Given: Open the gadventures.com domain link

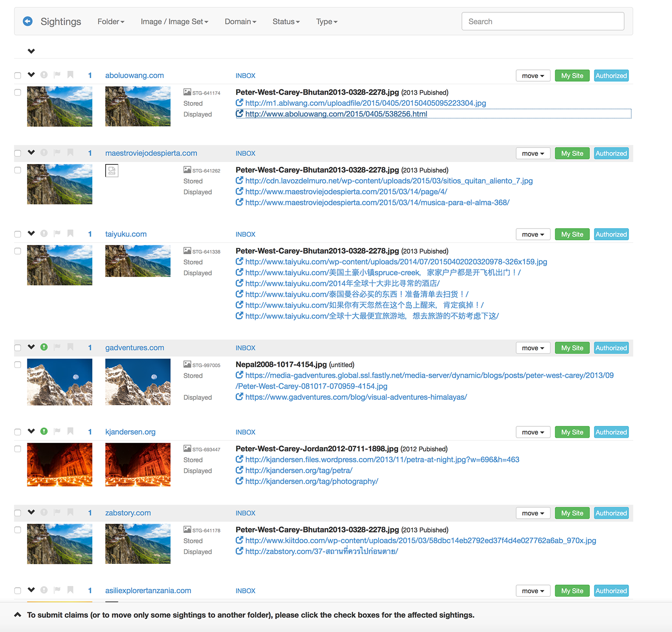Looking at the screenshot, I should point(135,348).
